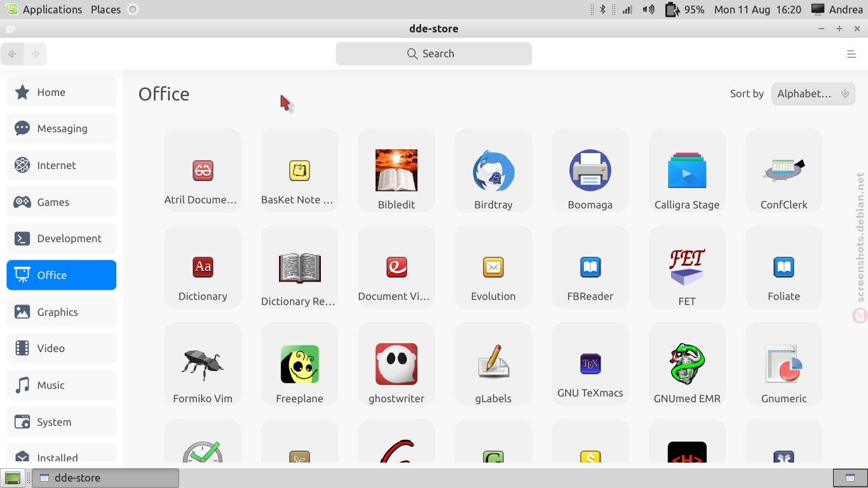Screen dimensions: 868x488
Task: Open the BasKet Note Pads app icon
Action: (x=299, y=170)
